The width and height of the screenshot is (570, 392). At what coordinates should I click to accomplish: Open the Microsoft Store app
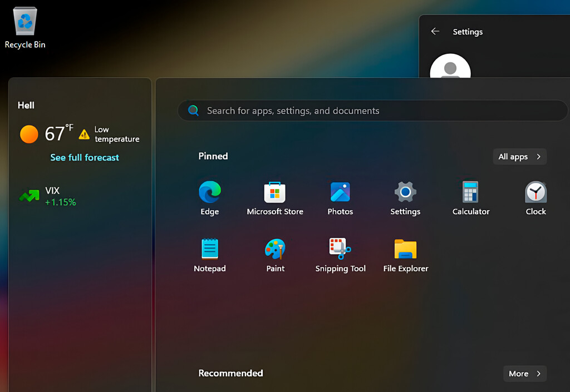pyautogui.click(x=275, y=192)
